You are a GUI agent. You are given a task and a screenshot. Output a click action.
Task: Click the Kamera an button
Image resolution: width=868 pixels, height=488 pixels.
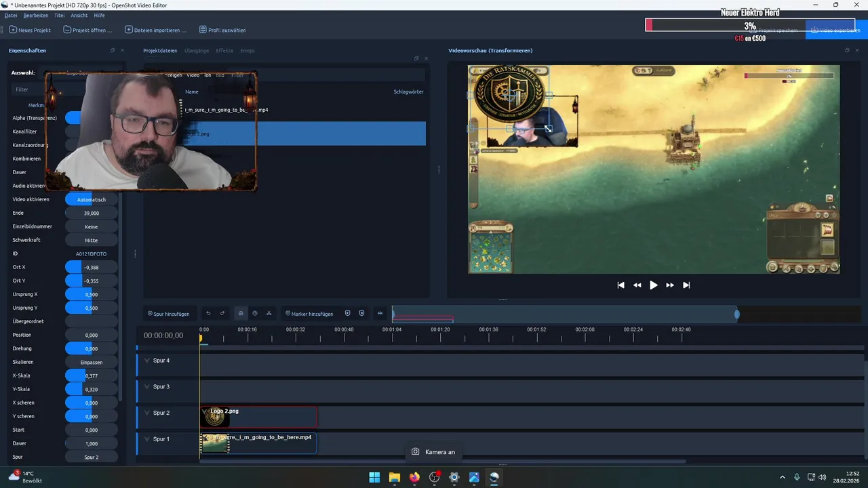[434, 452]
